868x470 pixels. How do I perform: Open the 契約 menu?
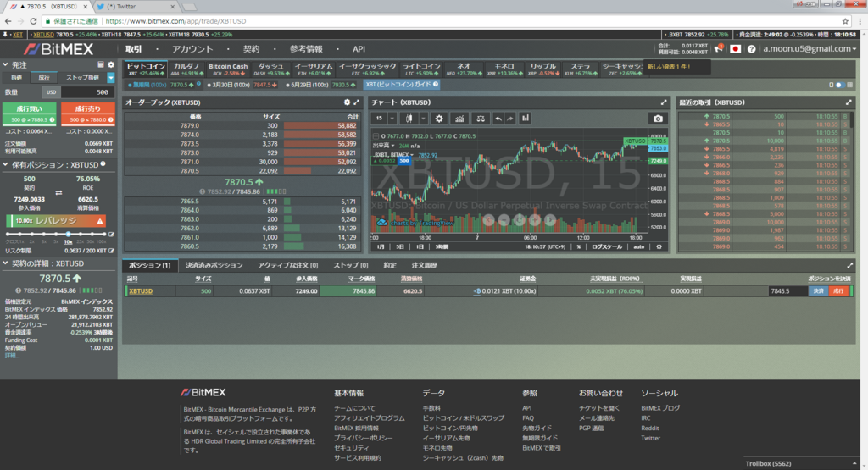click(x=251, y=48)
